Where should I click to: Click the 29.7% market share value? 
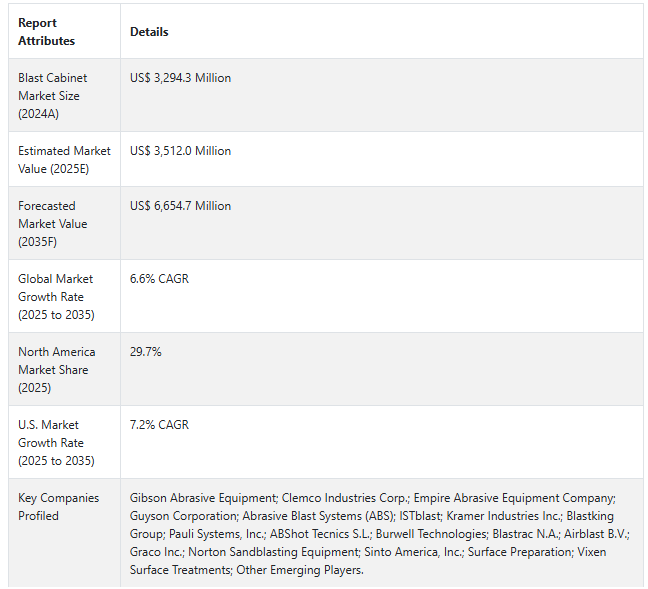coord(146,352)
